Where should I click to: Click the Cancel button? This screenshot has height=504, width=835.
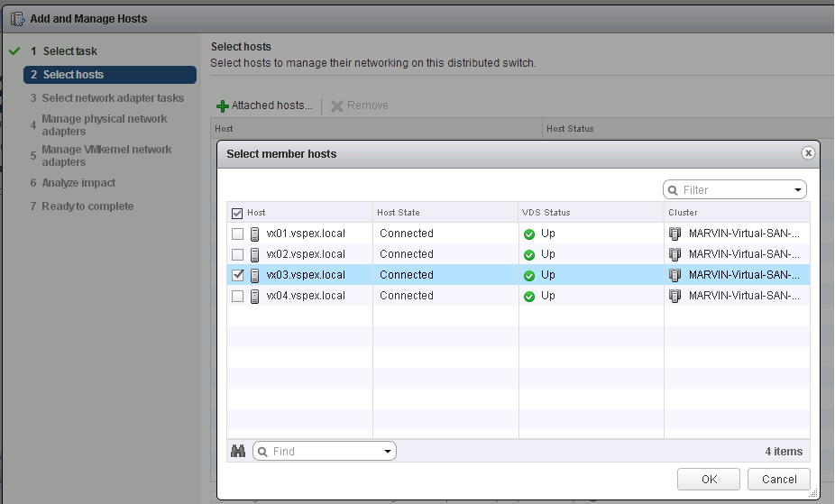(x=779, y=480)
